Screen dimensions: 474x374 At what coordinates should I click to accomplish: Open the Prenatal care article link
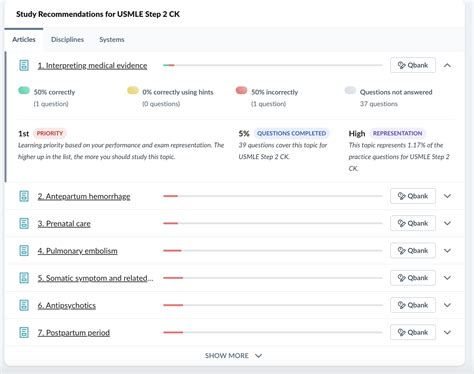[x=64, y=224]
